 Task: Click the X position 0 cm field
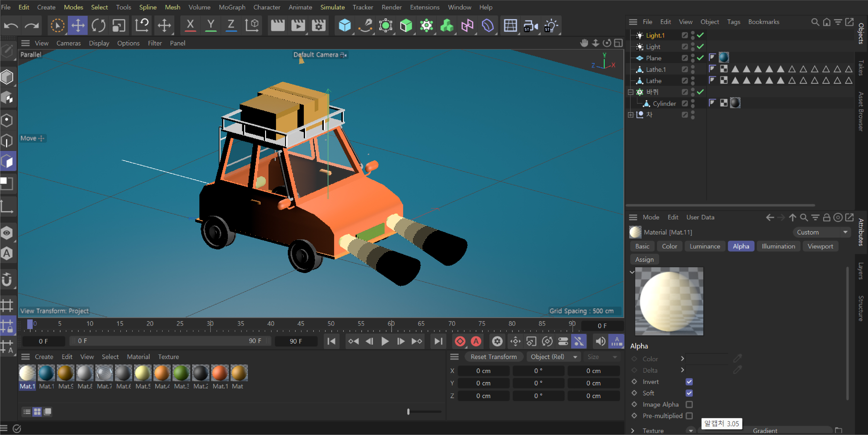click(483, 371)
